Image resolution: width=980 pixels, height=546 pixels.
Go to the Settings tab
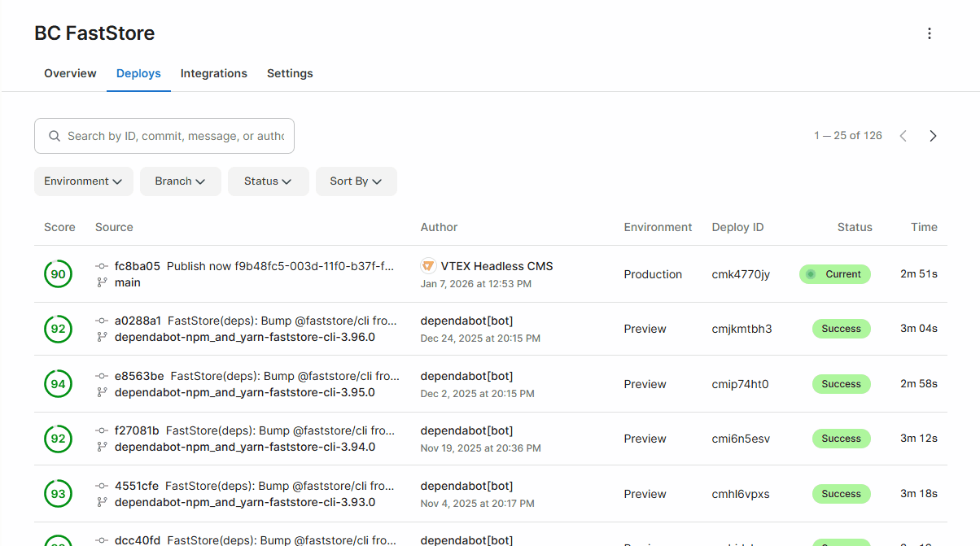(290, 73)
